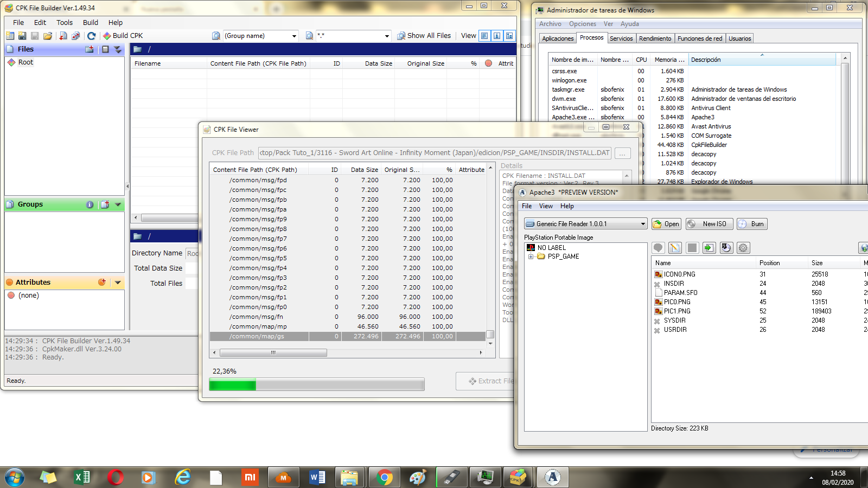Screen dimensions: 868x488
Task: Click the CPK File Path text field
Action: pos(435,153)
